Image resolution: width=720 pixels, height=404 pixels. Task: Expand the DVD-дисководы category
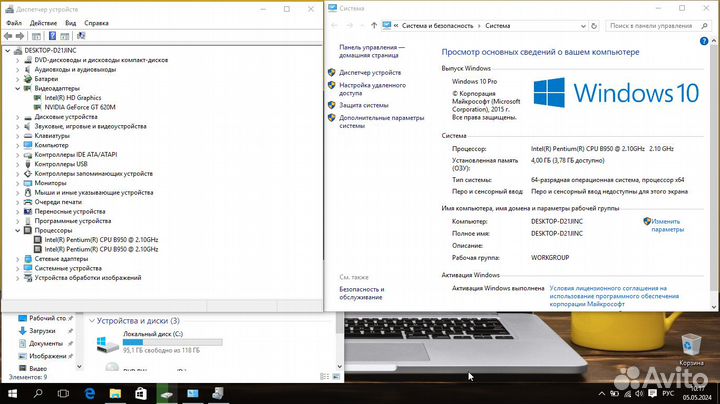pyautogui.click(x=18, y=60)
